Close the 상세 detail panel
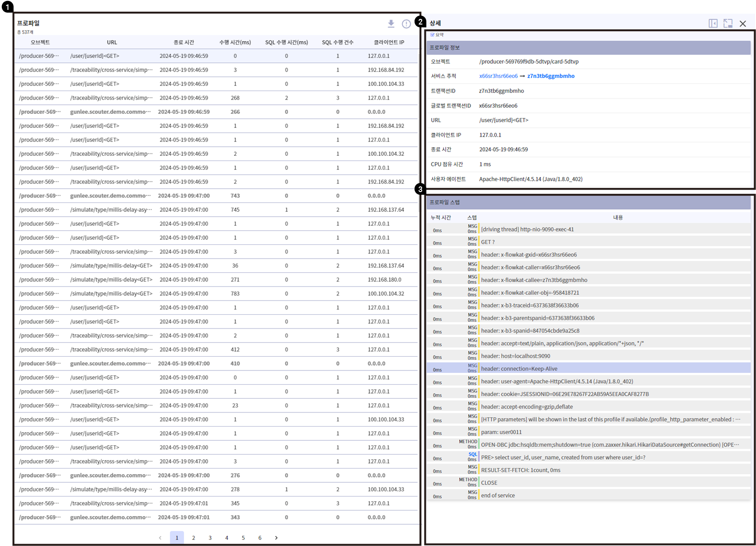Image resolution: width=756 pixels, height=546 pixels. pos(743,24)
